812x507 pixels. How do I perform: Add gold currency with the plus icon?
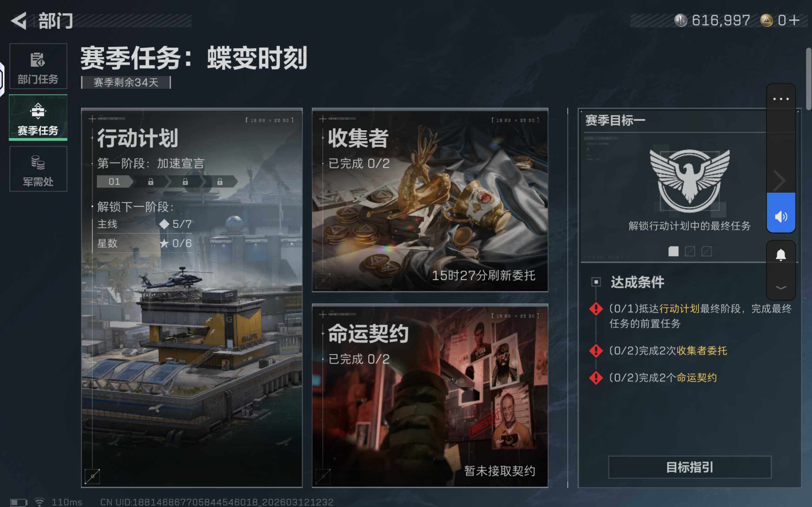794,20
